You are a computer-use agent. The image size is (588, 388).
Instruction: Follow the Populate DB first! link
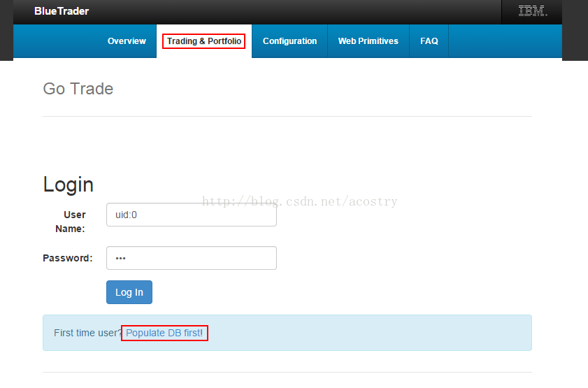coord(164,333)
